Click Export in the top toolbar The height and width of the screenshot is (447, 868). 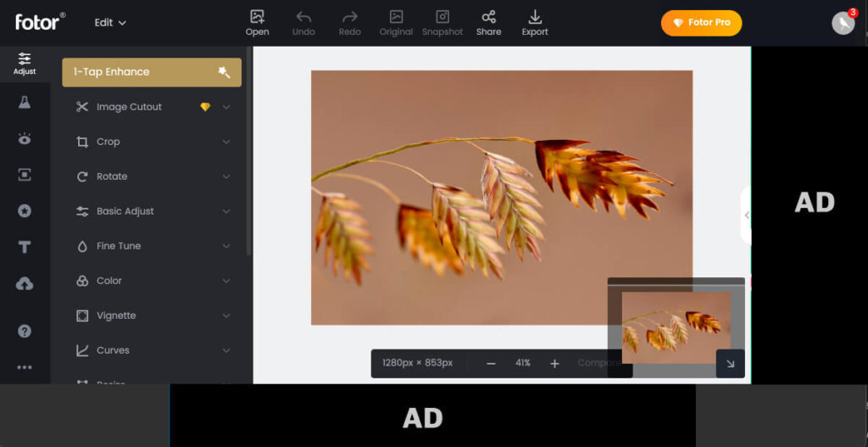[x=535, y=23]
